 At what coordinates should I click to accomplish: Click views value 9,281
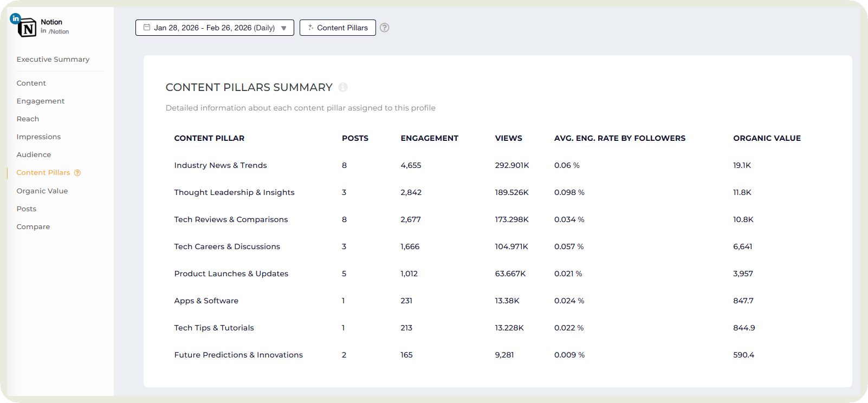504,355
